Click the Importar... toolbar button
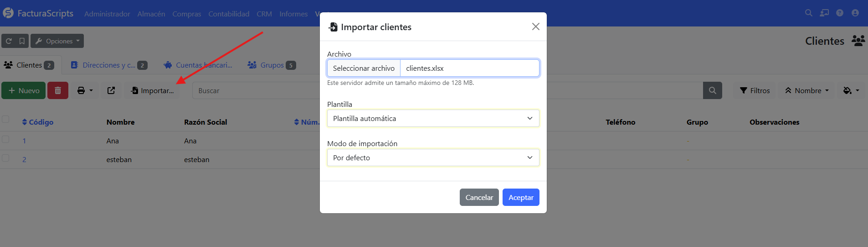Image resolution: width=868 pixels, height=247 pixels. (152, 90)
